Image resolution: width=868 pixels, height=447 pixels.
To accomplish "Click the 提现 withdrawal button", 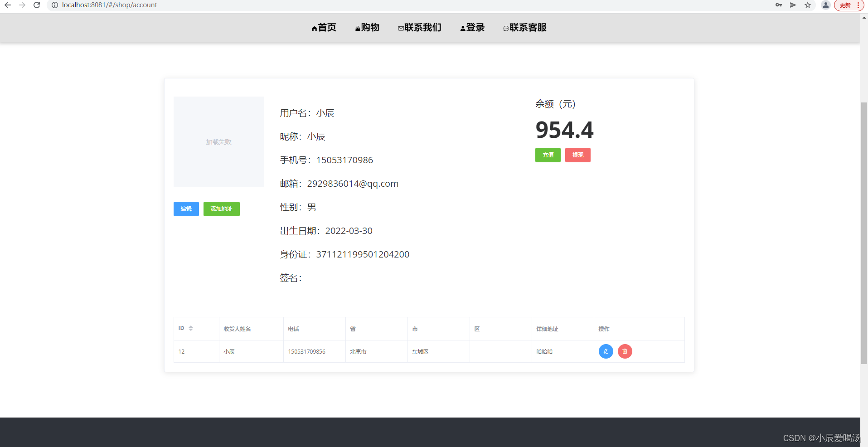I will point(577,155).
